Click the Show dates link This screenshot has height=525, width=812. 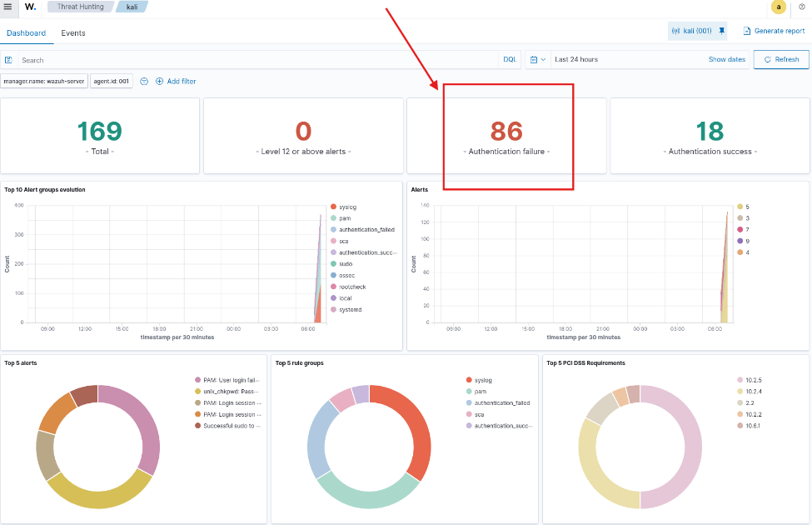click(727, 60)
